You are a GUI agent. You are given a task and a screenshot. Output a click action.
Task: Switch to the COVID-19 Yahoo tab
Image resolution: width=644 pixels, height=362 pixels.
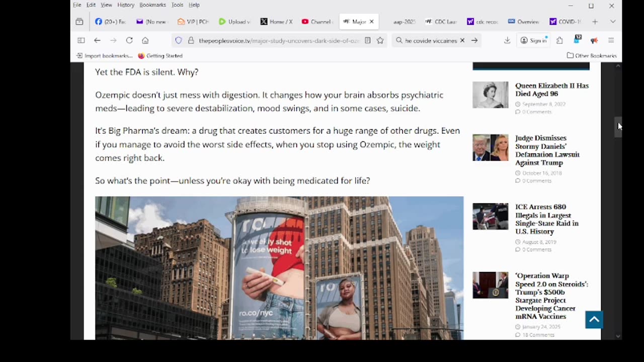point(565,22)
